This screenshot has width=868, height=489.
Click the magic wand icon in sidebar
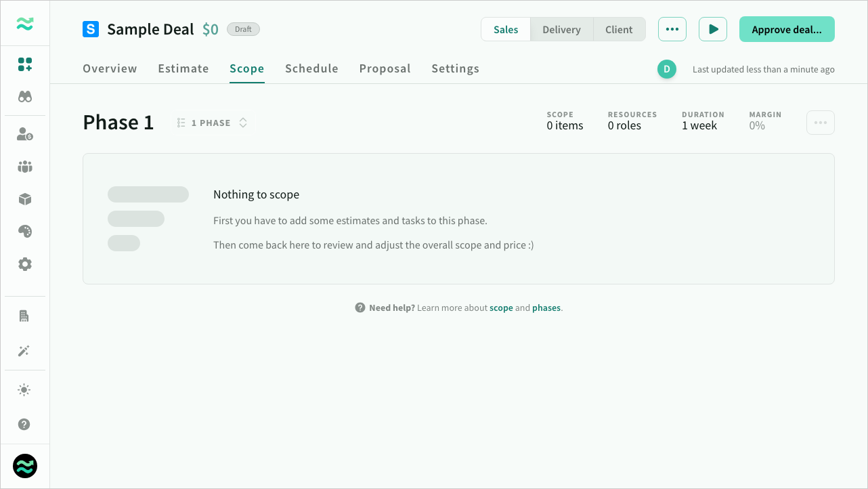[x=25, y=351]
